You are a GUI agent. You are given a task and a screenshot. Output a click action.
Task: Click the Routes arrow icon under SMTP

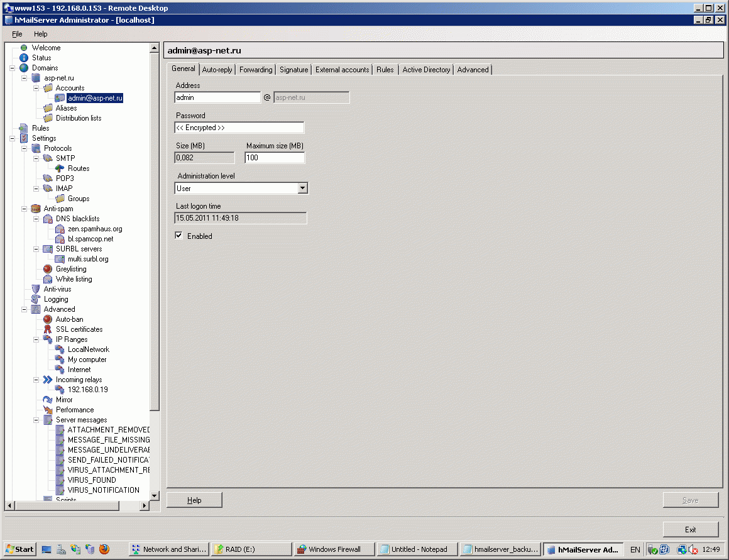click(60, 168)
